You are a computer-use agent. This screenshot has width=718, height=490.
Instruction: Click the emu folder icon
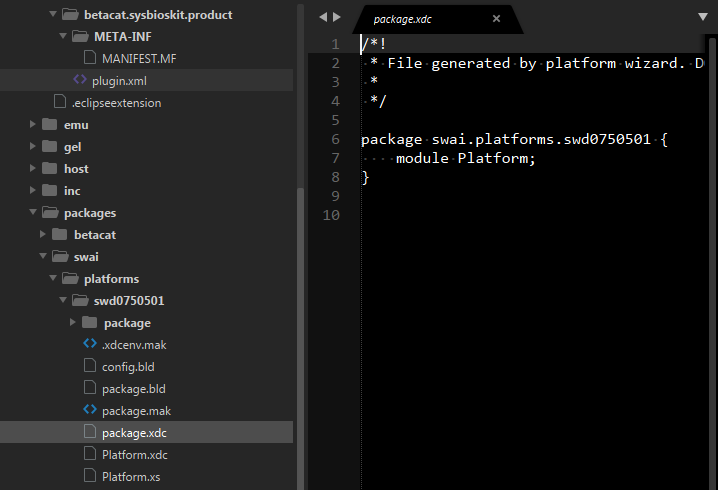[x=49, y=125]
